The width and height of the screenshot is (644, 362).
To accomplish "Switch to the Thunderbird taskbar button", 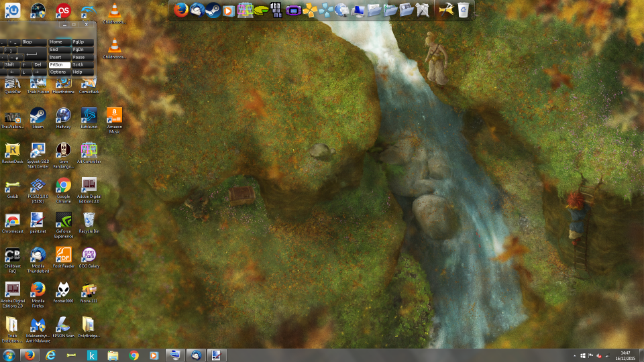I will [196, 355].
